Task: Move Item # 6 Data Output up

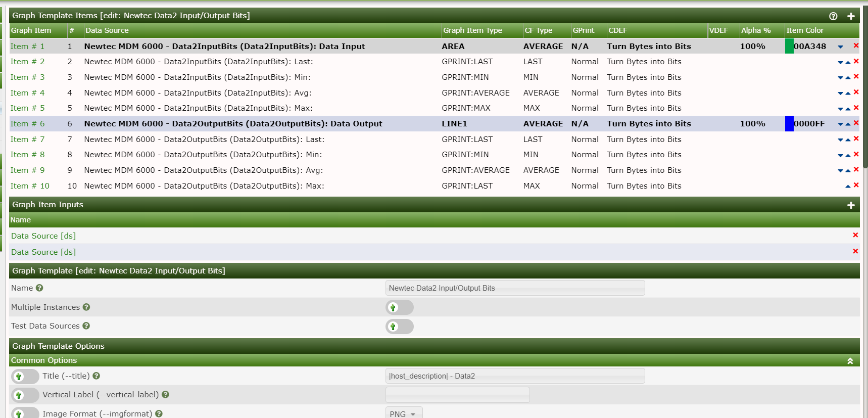Action: 848,124
